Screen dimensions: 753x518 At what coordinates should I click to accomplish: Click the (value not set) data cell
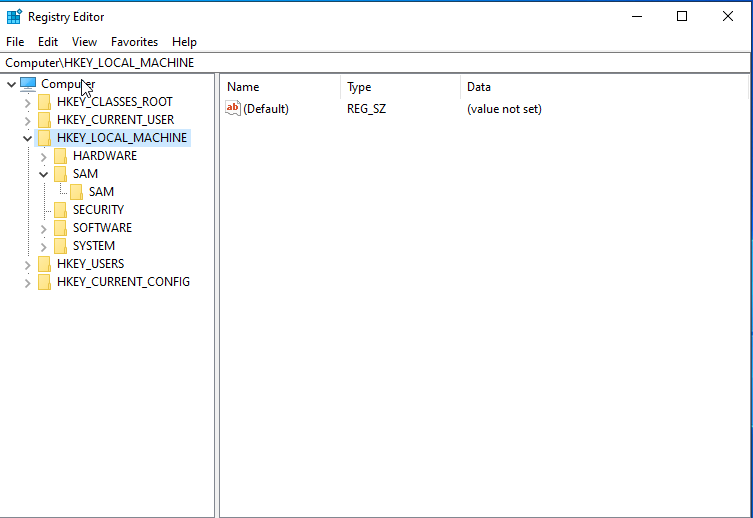pos(504,109)
